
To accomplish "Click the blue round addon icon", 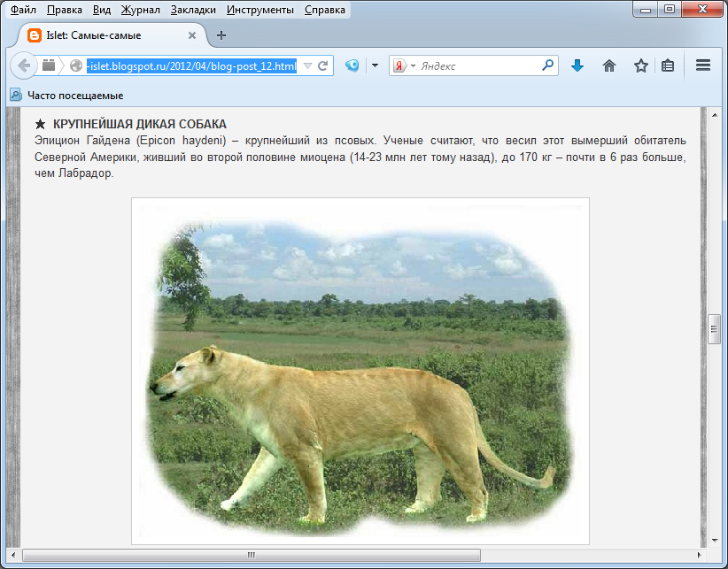I will 352,65.
